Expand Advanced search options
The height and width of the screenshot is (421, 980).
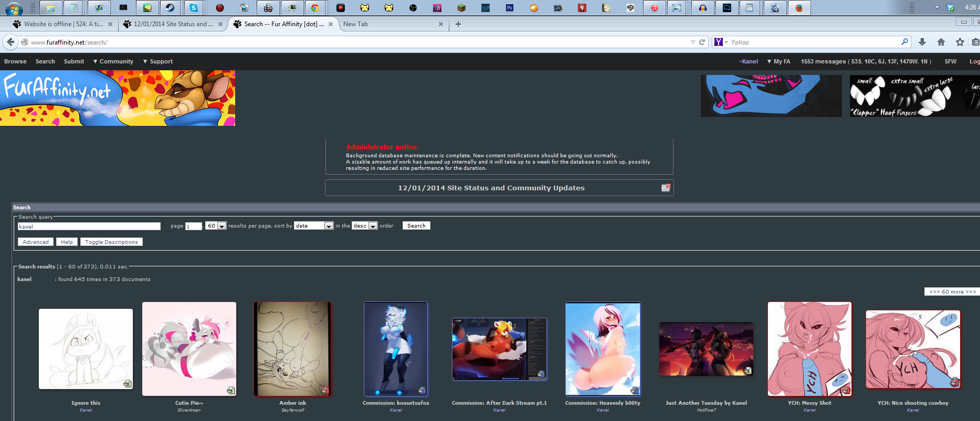coord(36,242)
